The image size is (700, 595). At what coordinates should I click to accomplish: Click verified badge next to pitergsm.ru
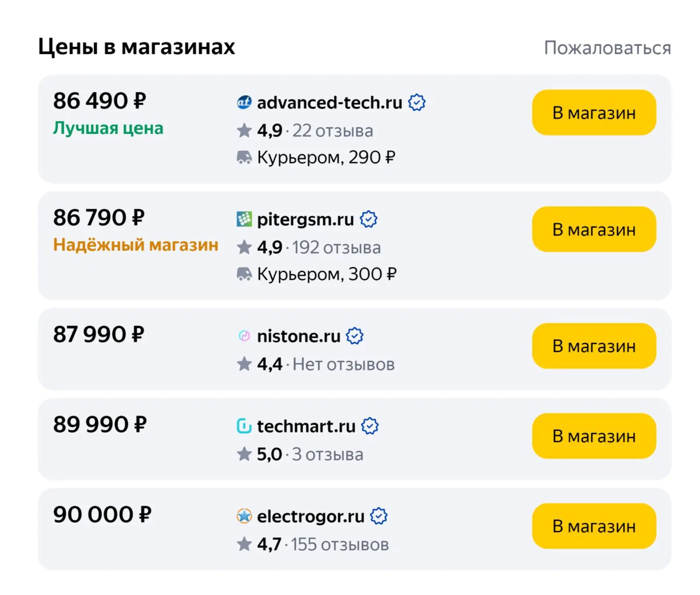point(368,219)
